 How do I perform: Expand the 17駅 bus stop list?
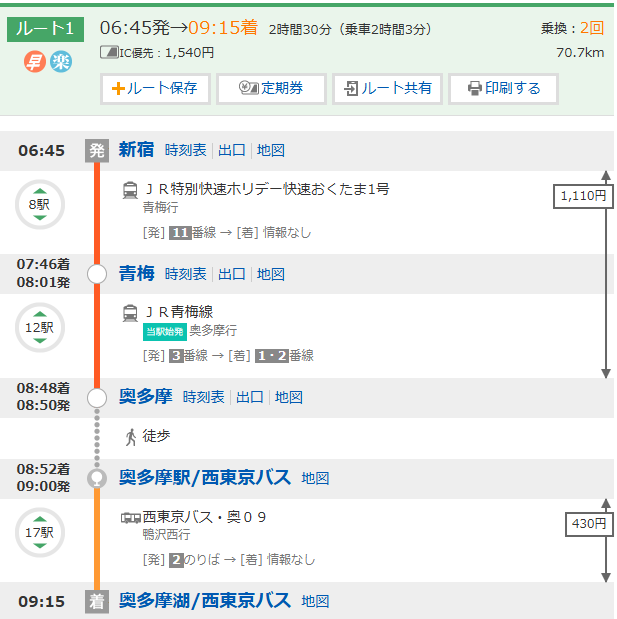tap(39, 532)
